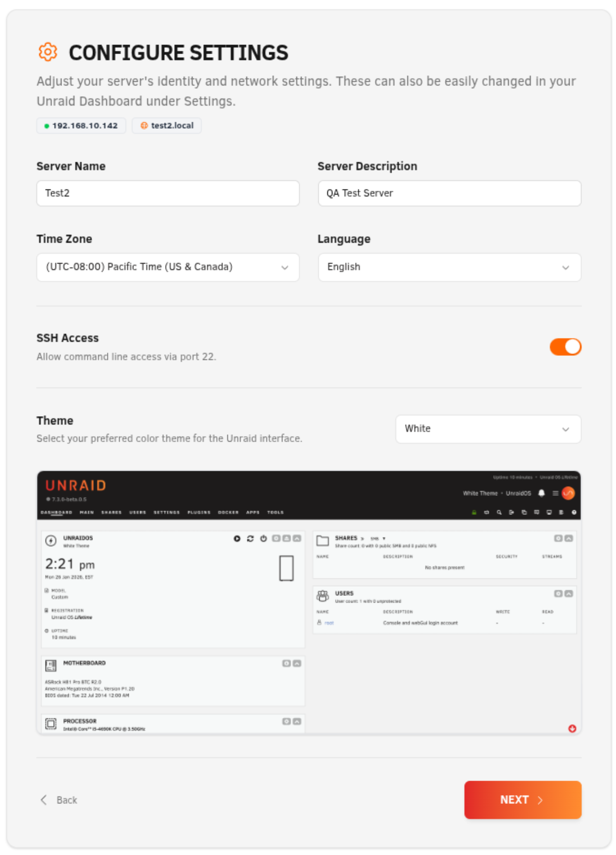This screenshot has height=855, width=616.
Task: Click the orange Unraid avatar in preview
Action: coord(568,493)
